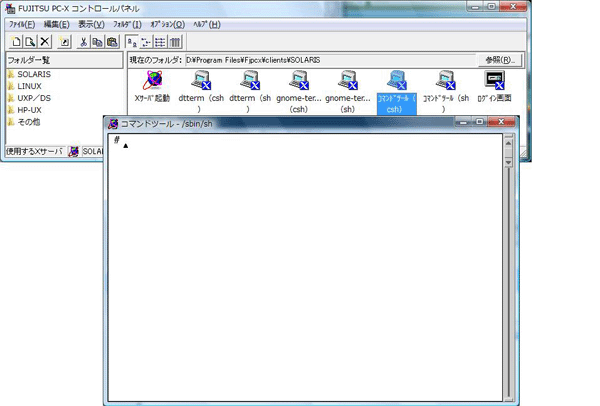Maximize the FUJITSU PC-X control panel window
This screenshot has width=600, height=406.
click(x=492, y=7)
